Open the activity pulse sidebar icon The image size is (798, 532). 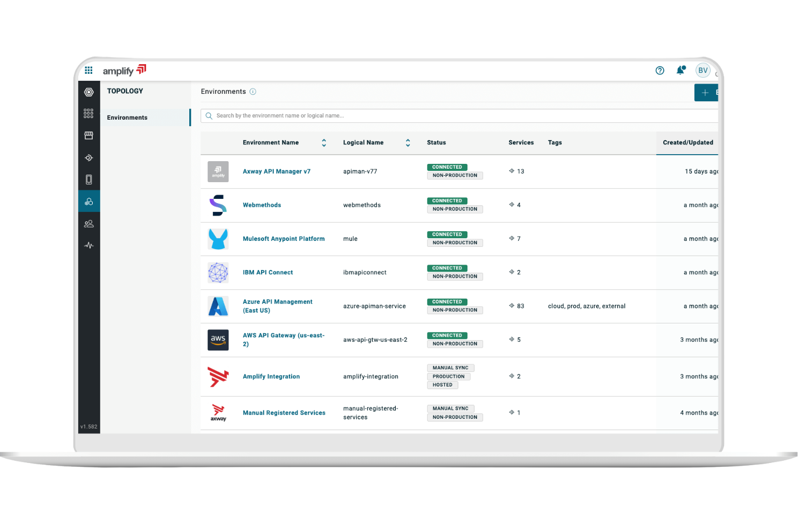pos(89,245)
